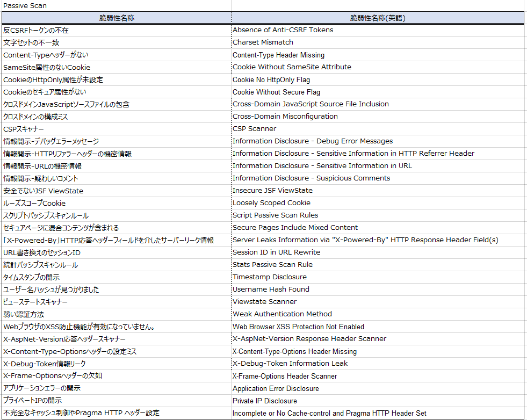Select cell '反CSRFトークンの不在'

(x=116, y=30)
